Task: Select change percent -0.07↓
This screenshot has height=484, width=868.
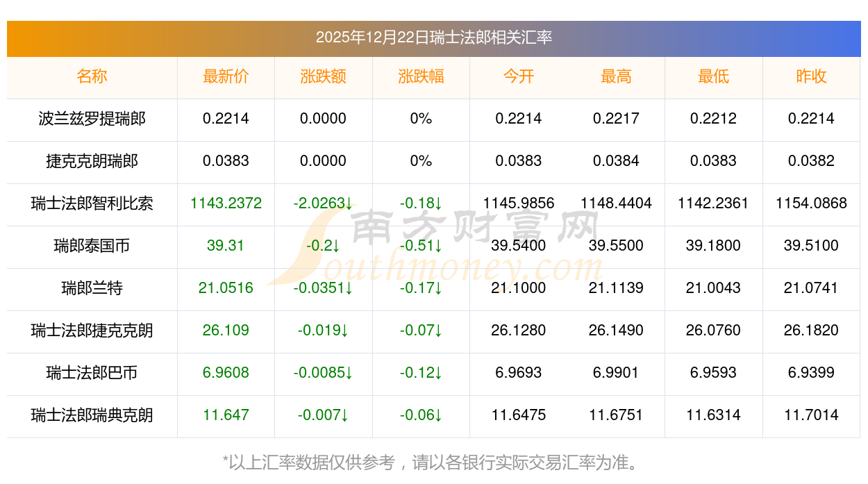Action: pos(421,331)
